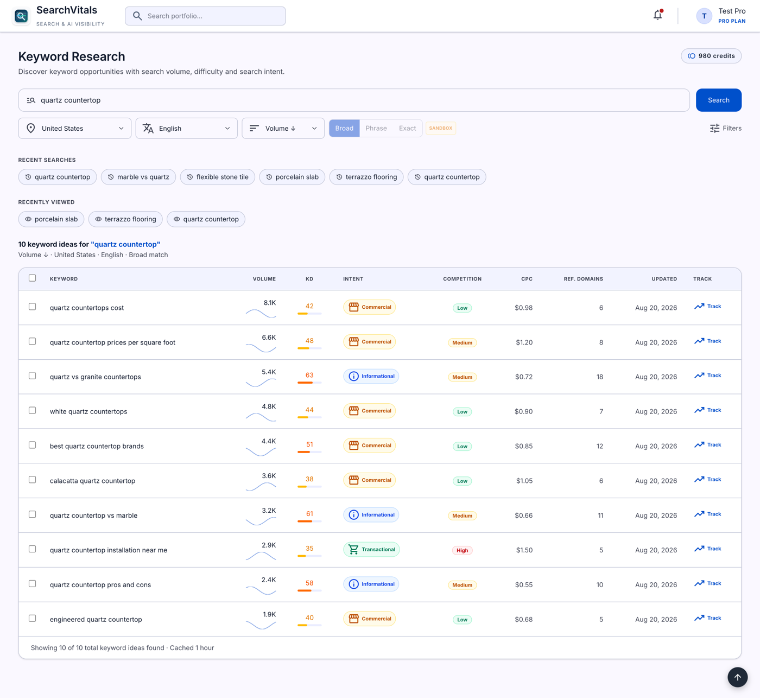Click eye icon on terrazzo flooring viewed chip

98,219
